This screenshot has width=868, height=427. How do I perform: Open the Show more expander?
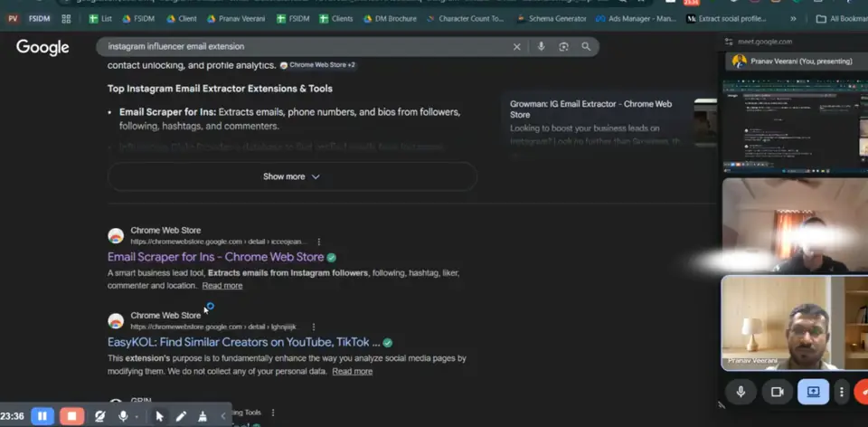coord(292,176)
